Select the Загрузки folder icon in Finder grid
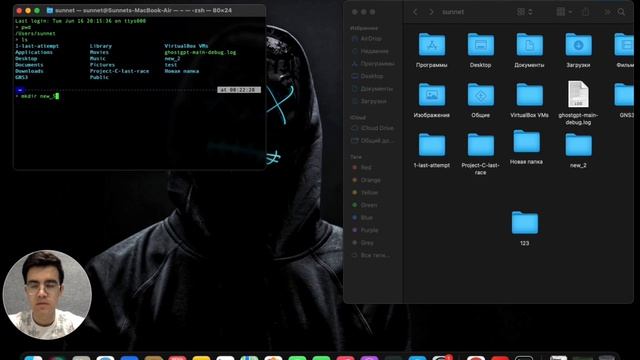The width and height of the screenshot is (640, 360). (x=578, y=44)
